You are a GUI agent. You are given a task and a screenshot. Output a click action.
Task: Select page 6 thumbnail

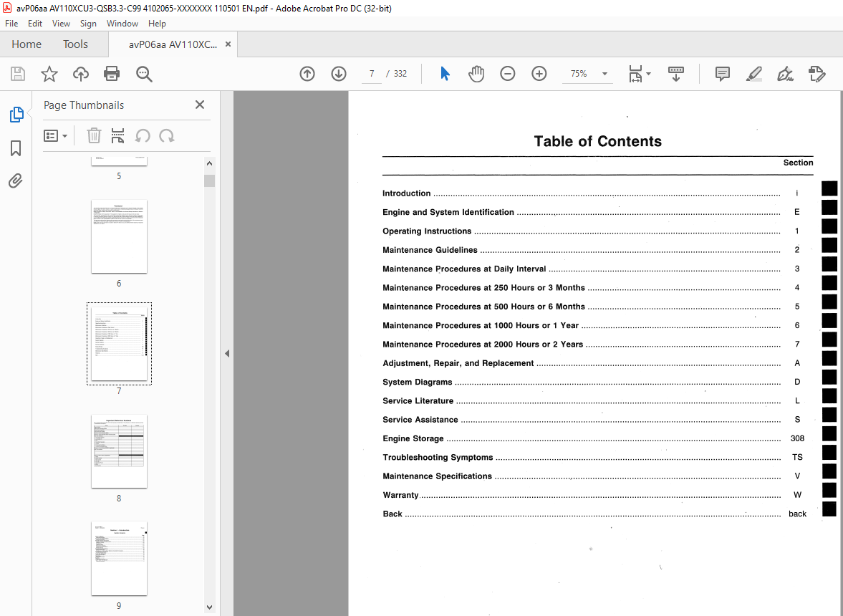point(120,236)
